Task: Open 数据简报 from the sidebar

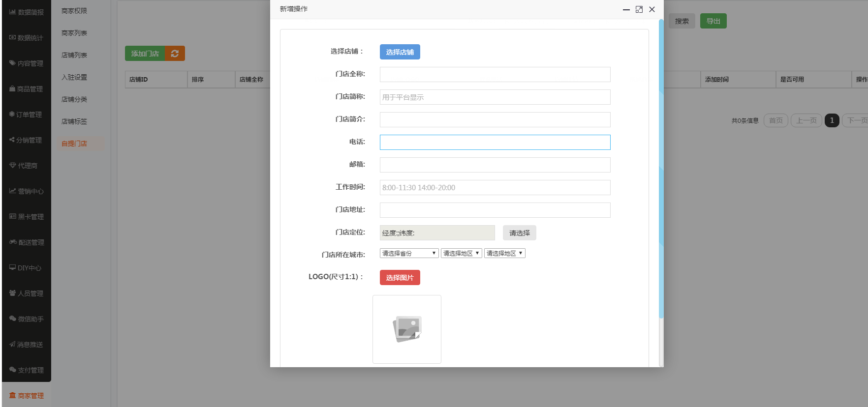Action: (27, 12)
